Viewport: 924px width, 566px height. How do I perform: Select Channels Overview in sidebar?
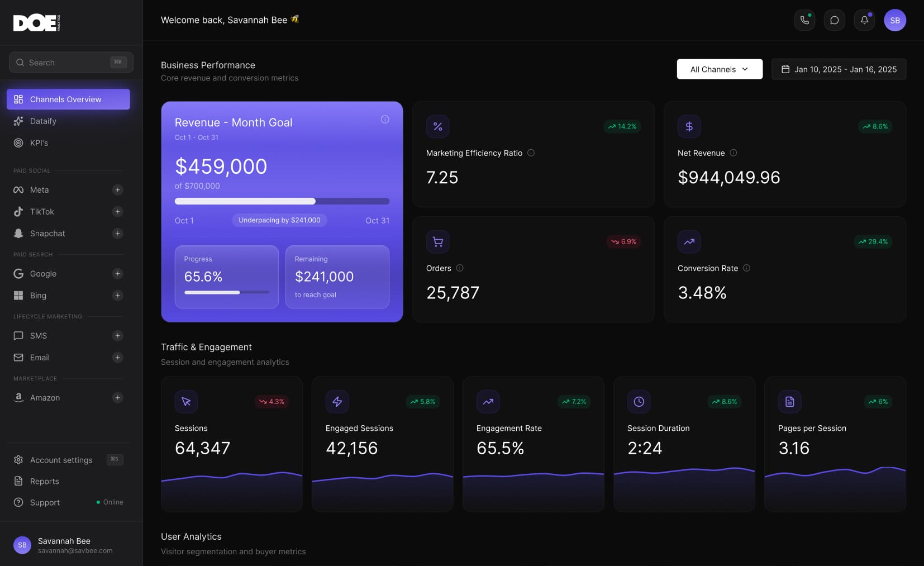[68, 99]
